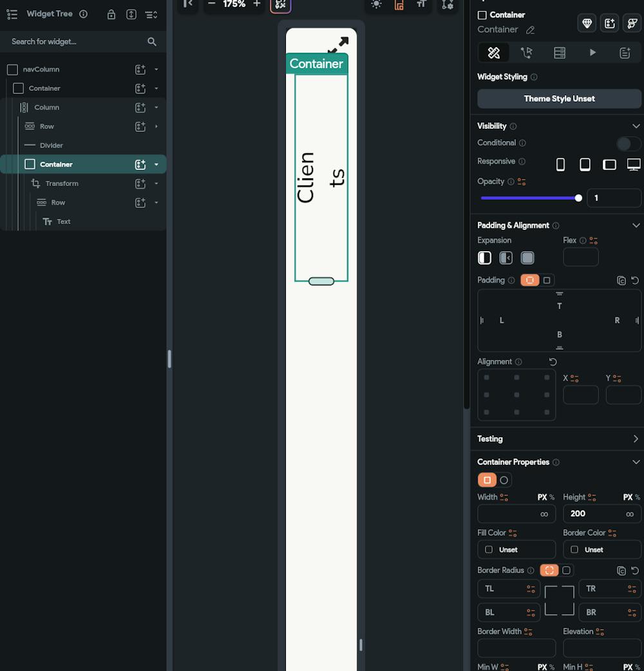Click the orange device frame icon
644x671 pixels.
click(399, 5)
